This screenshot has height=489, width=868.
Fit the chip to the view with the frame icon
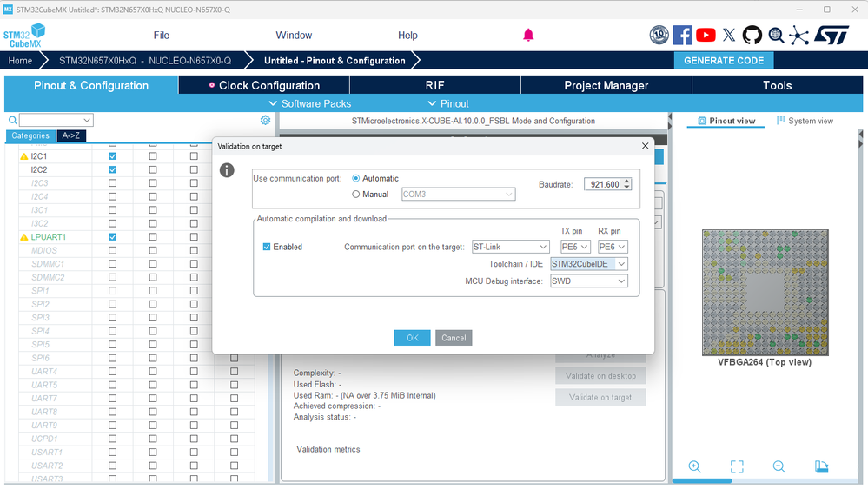(x=737, y=466)
